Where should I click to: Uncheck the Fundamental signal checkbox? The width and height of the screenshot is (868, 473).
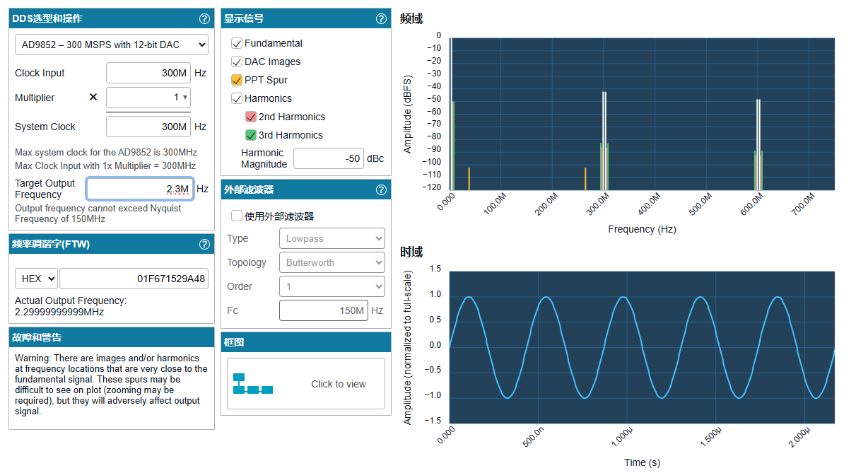237,44
